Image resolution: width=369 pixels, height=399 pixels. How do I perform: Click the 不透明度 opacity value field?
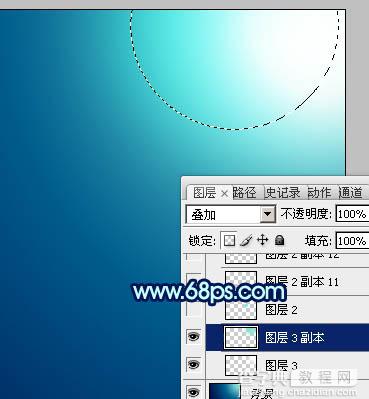pos(352,214)
